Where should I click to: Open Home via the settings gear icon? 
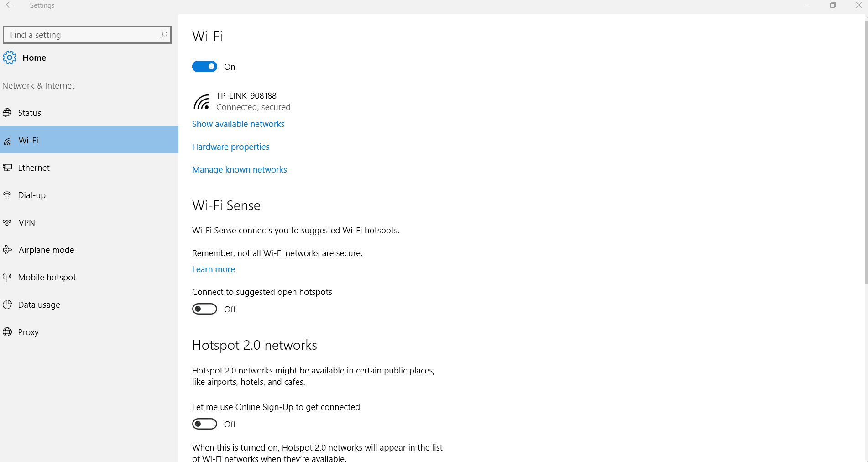point(9,58)
